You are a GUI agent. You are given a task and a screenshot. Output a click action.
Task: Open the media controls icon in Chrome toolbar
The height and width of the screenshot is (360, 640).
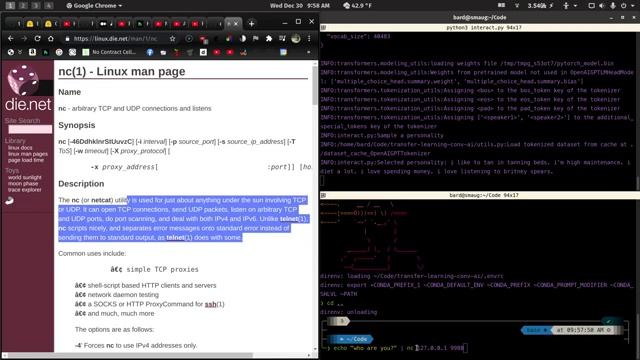282,38
